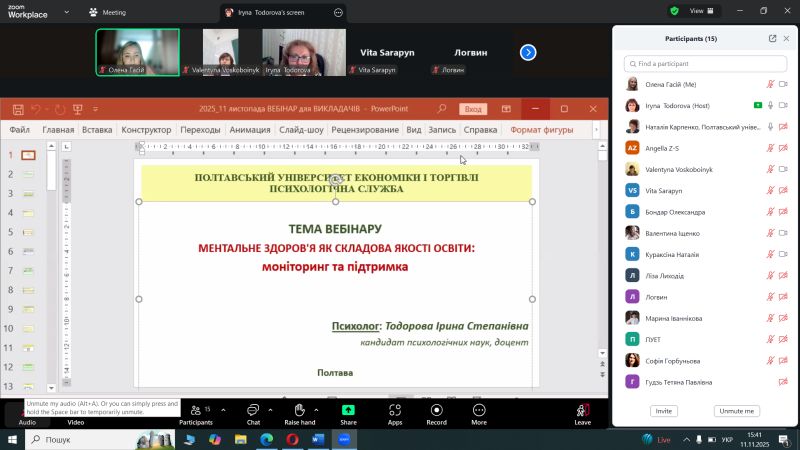Start recording with the Record icon

click(436, 410)
